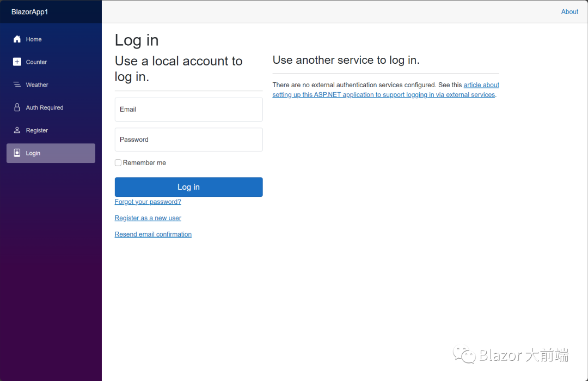Click the Weather list icon
Viewport: 588px width, 381px height.
[17, 85]
